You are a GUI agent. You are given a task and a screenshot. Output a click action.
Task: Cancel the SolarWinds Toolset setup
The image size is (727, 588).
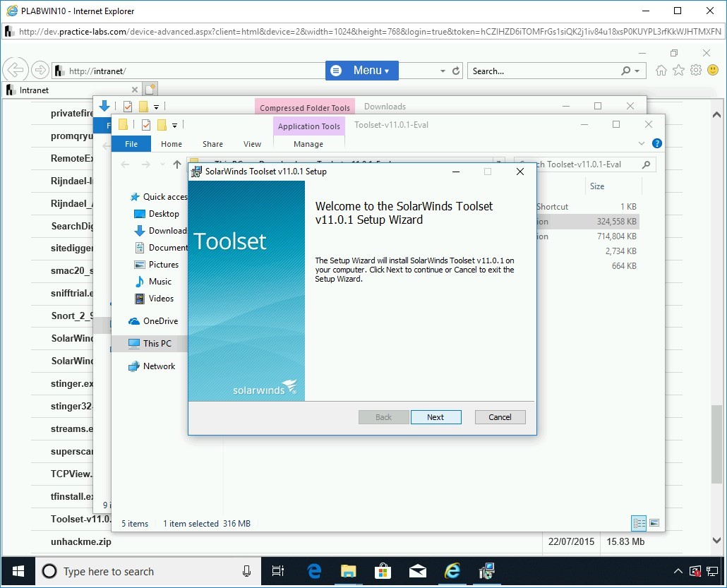click(x=500, y=417)
